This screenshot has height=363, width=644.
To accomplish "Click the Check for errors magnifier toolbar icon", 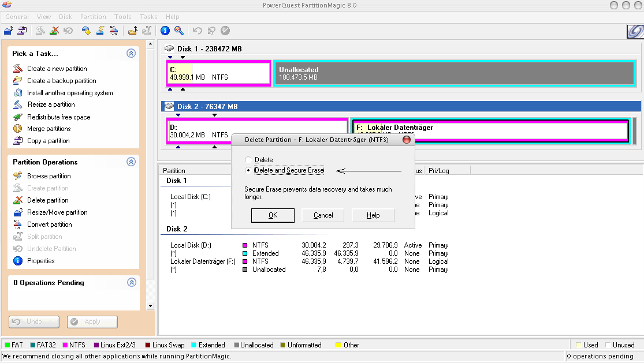I will 178,31.
